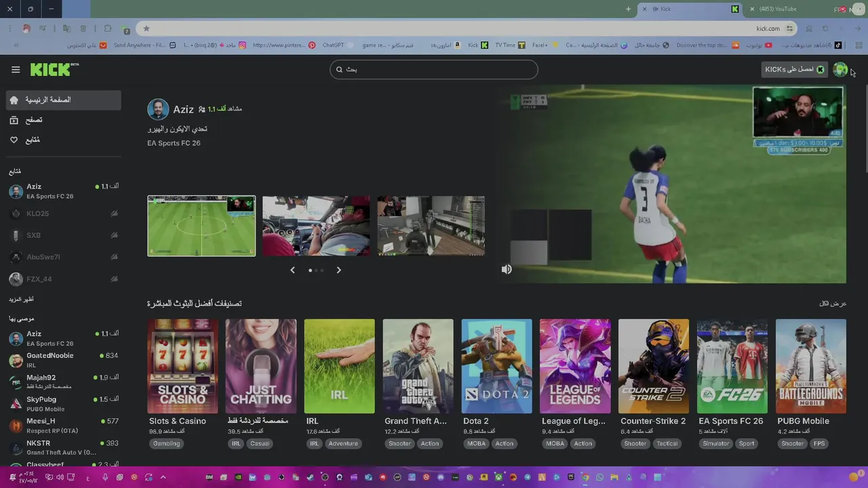Open the PUBG Mobile category card

point(811,366)
